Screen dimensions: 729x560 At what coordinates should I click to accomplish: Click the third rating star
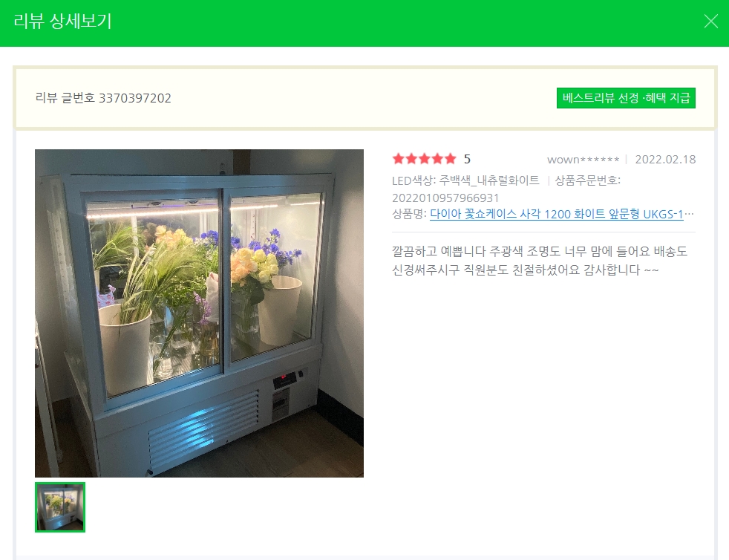coord(425,159)
